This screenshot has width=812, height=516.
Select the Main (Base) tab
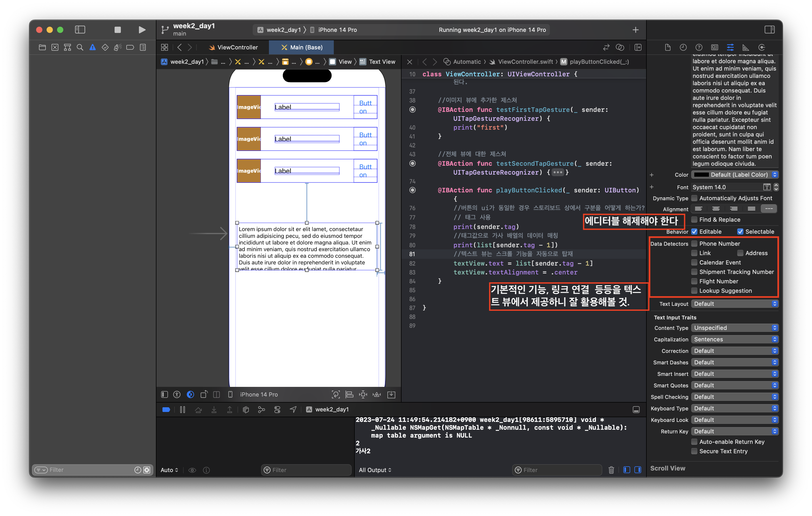point(302,48)
